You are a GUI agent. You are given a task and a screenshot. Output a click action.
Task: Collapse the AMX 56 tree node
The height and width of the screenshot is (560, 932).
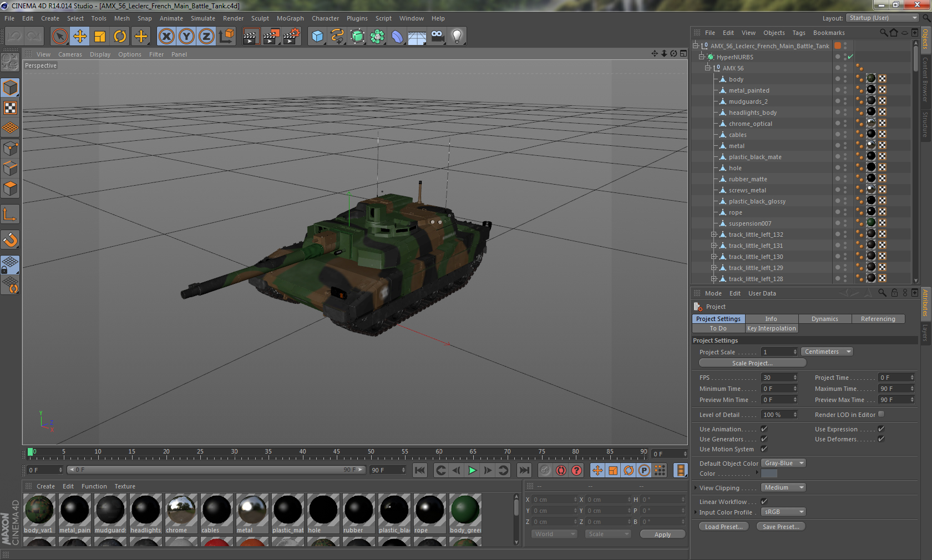pos(707,68)
